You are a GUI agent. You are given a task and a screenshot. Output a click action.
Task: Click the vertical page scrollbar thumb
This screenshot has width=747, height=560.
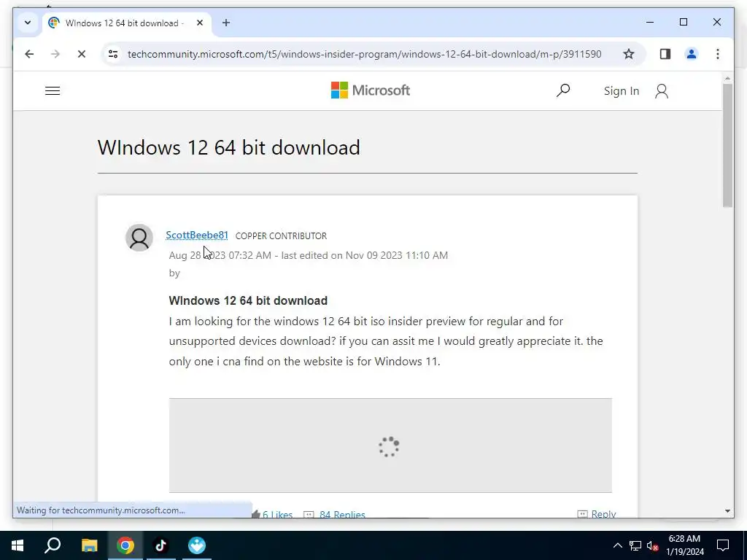(727, 145)
